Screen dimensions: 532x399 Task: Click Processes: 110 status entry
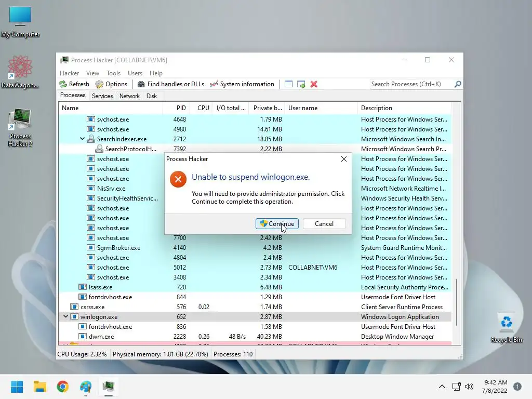point(233,354)
